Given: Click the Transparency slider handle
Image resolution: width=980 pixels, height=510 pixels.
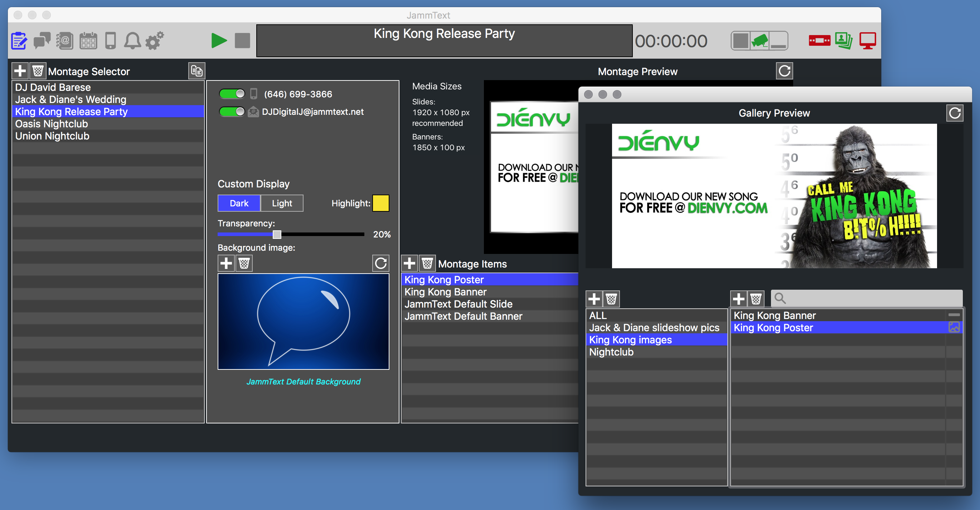Looking at the screenshot, I should click(x=277, y=235).
